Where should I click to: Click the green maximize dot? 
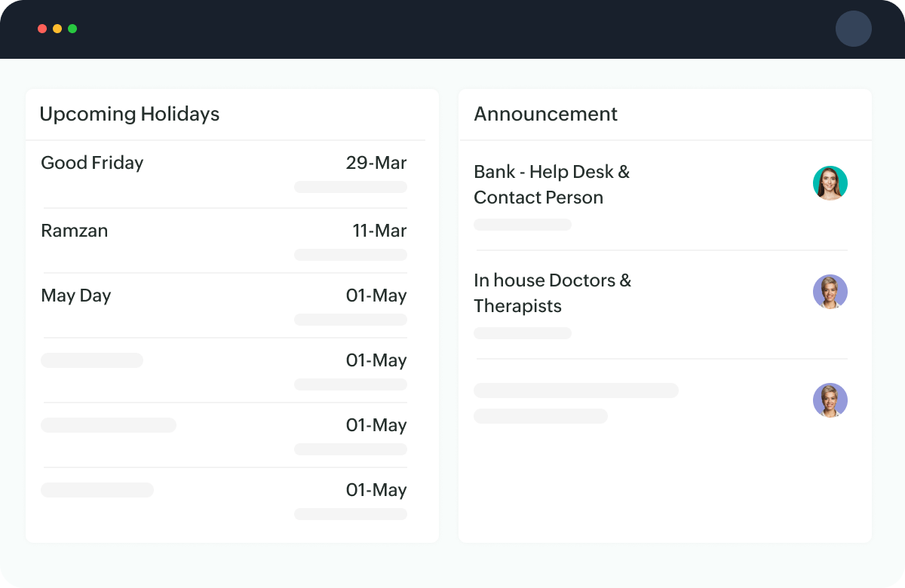click(72, 29)
